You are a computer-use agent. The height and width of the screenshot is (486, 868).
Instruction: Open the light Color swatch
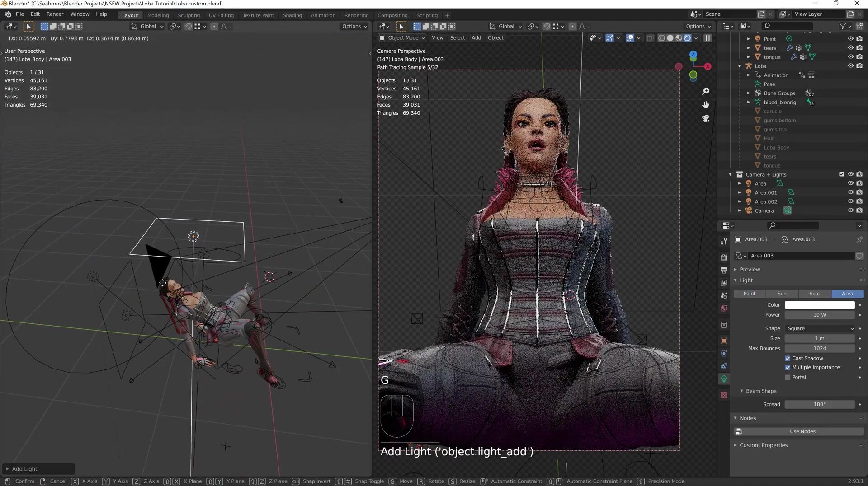(819, 305)
